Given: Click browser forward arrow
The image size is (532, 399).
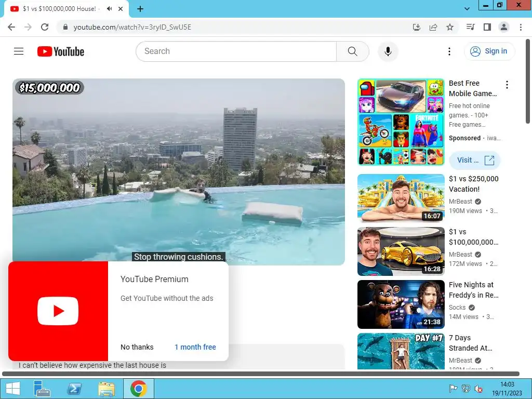Looking at the screenshot, I should pyautogui.click(x=28, y=27).
